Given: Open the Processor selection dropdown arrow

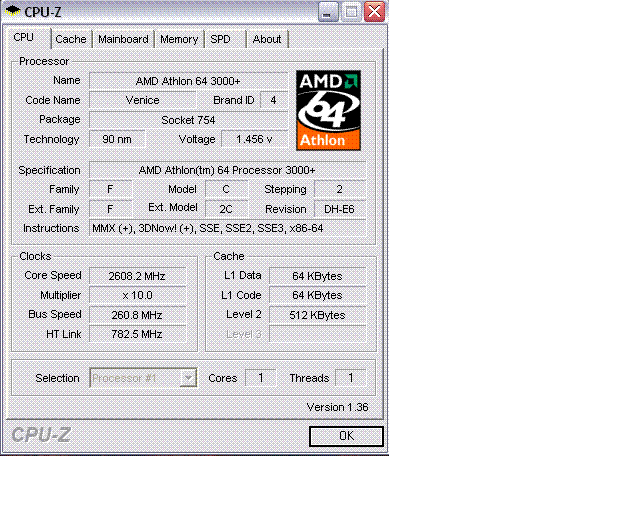Looking at the screenshot, I should coord(188,378).
